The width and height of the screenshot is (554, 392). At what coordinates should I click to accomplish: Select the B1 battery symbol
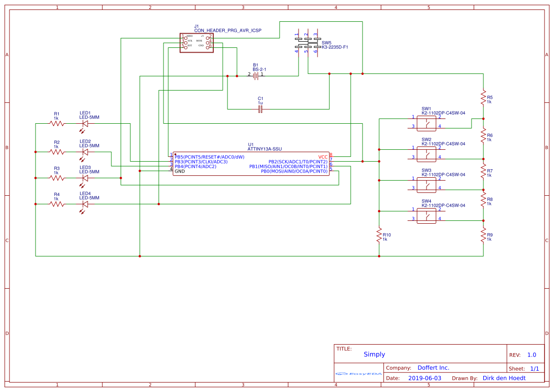tap(256, 76)
